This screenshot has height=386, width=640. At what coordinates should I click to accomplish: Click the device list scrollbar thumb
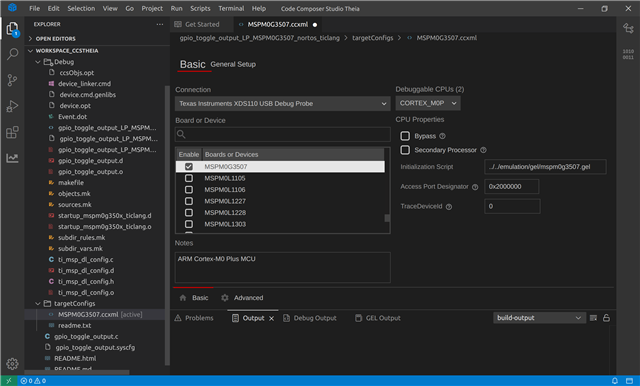point(387,218)
